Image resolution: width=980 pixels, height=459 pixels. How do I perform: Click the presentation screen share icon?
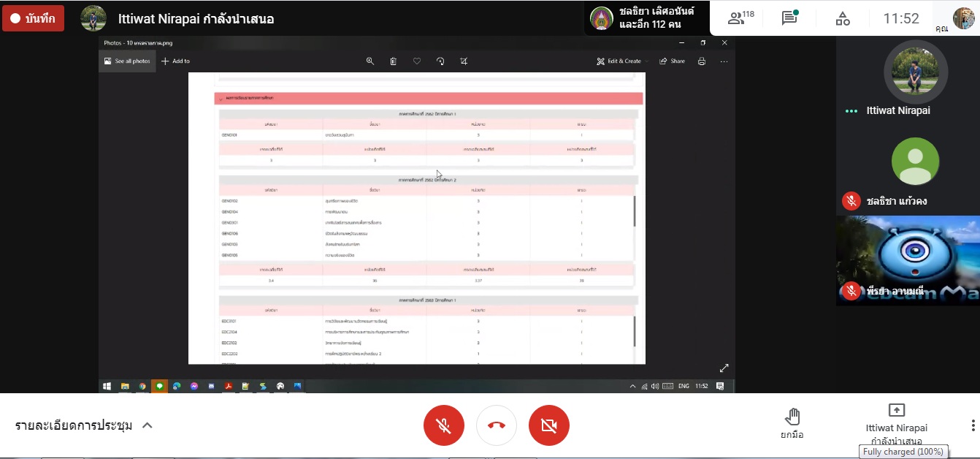[896, 410]
